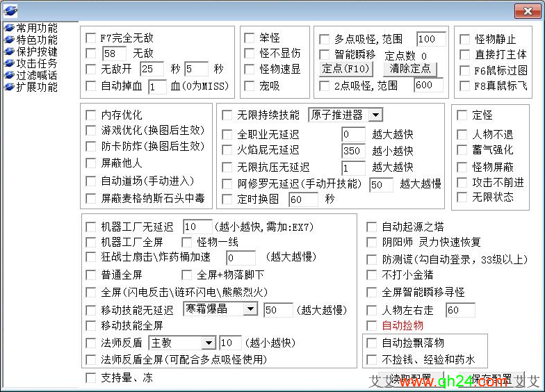Expand the 原子推进器 skill dropdown

click(x=375, y=115)
